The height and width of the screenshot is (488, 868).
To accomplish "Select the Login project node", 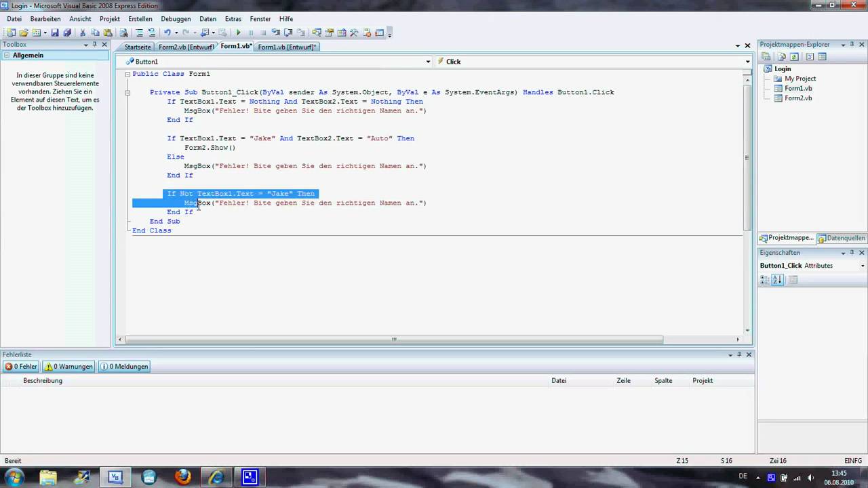I will [783, 69].
